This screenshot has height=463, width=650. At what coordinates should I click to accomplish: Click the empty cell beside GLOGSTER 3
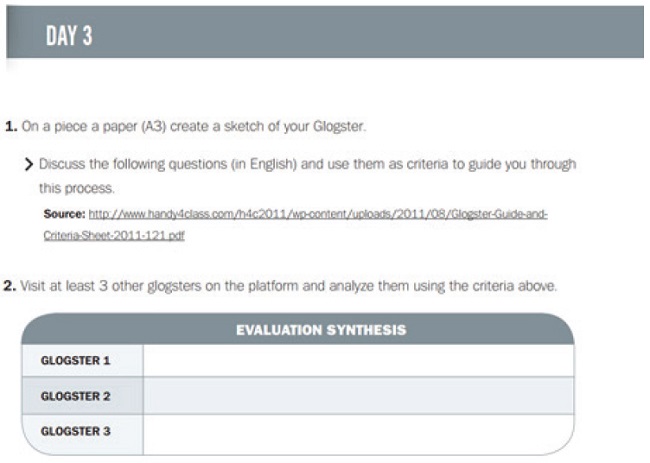pyautogui.click(x=358, y=432)
